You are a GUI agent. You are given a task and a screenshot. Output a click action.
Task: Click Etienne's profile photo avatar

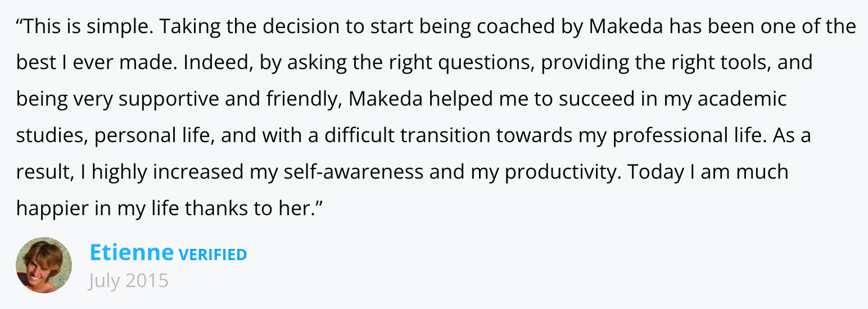click(44, 265)
